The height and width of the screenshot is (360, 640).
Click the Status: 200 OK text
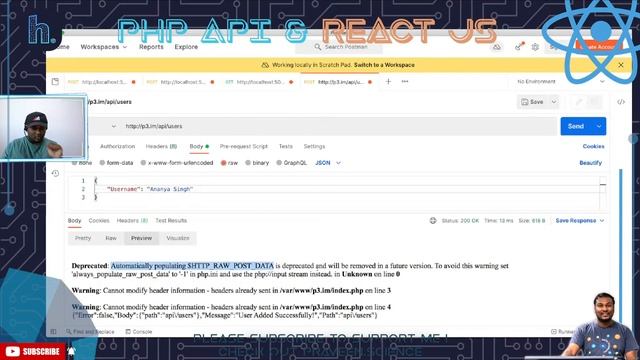460,221
